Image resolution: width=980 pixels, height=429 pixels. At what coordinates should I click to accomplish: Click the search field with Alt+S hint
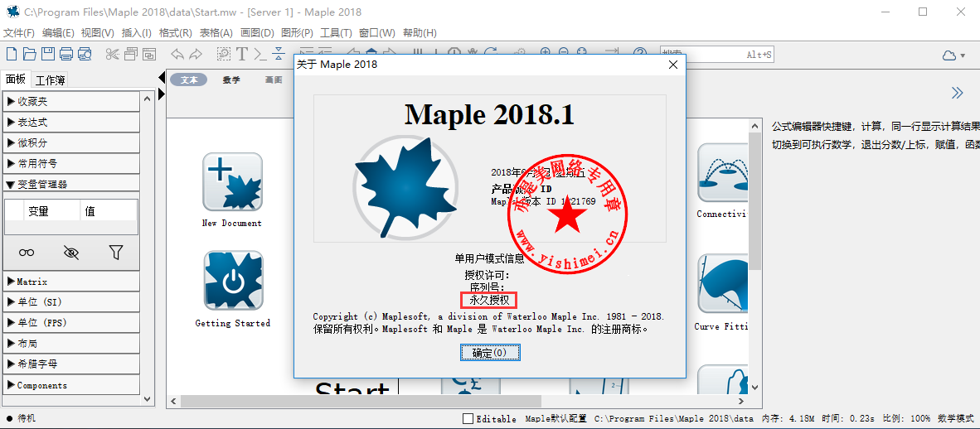[717, 55]
